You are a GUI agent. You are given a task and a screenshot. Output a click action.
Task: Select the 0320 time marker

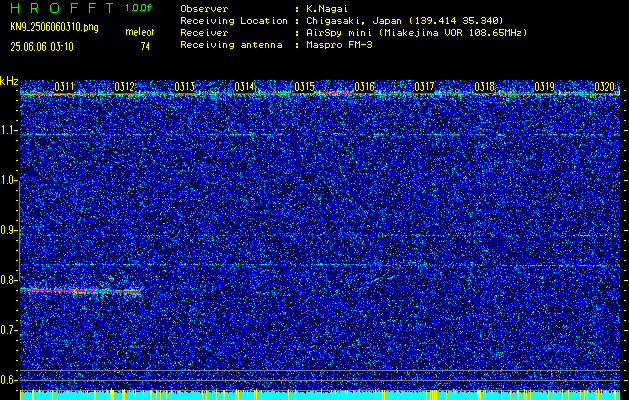click(x=605, y=86)
